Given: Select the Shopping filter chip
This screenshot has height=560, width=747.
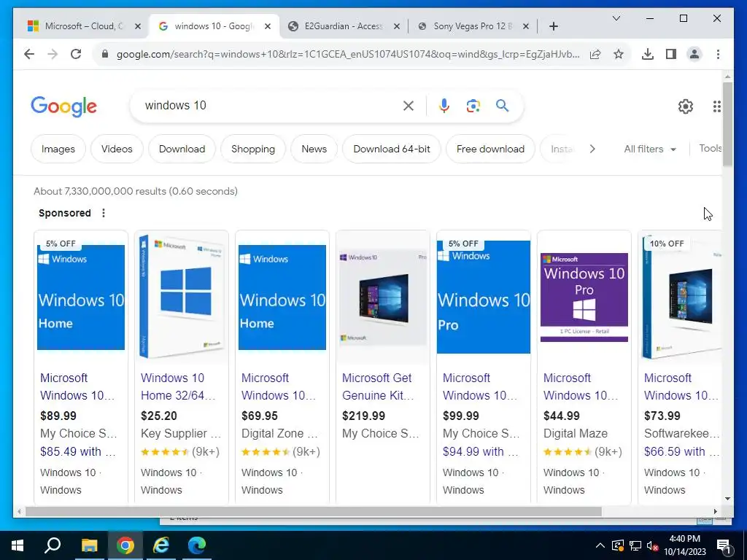Looking at the screenshot, I should 253,149.
